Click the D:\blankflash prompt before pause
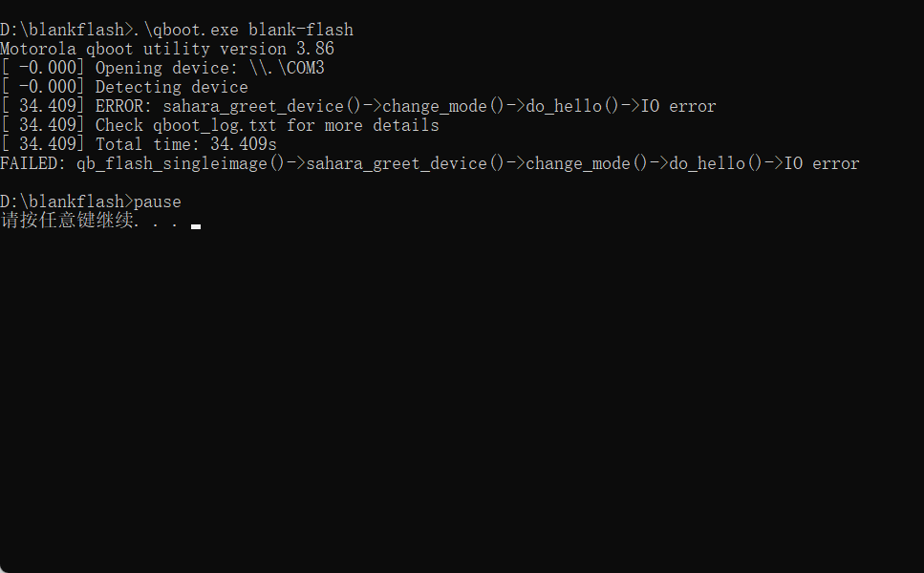 pyautogui.click(x=64, y=202)
